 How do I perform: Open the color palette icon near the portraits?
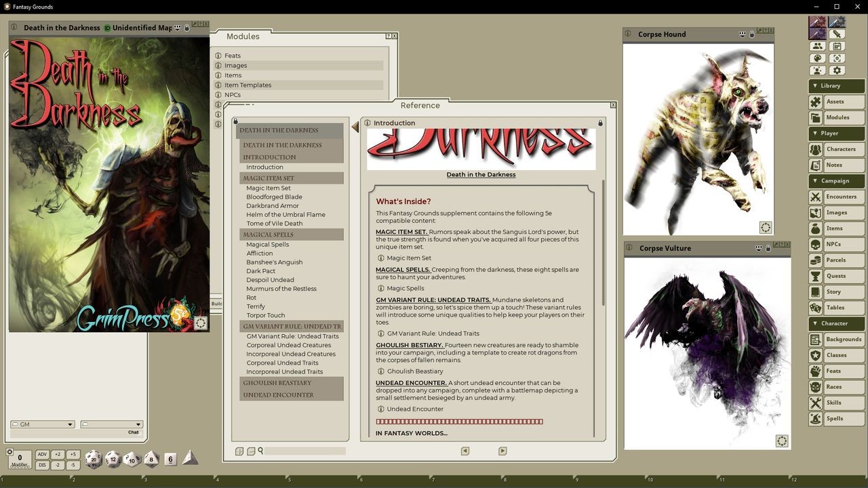coord(817,58)
